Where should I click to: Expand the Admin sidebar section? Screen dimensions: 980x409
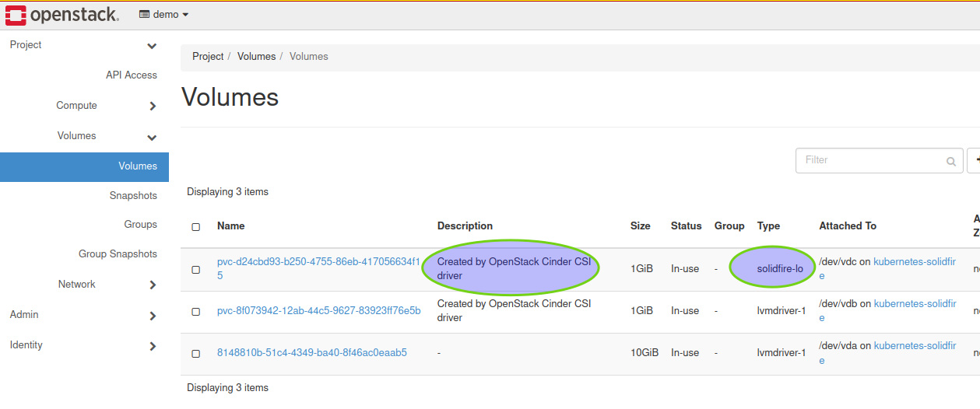click(x=153, y=316)
